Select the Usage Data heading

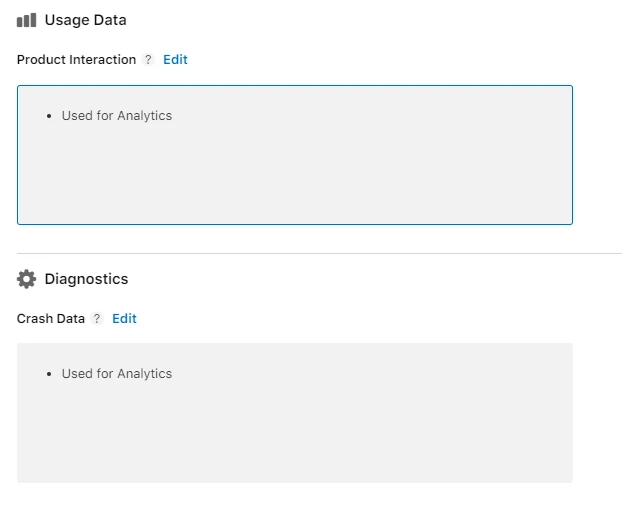pyautogui.click(x=86, y=20)
